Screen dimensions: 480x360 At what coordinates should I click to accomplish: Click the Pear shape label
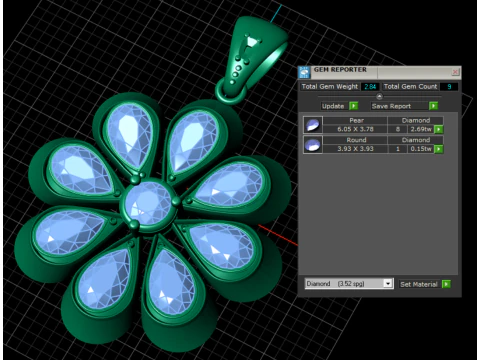click(356, 120)
